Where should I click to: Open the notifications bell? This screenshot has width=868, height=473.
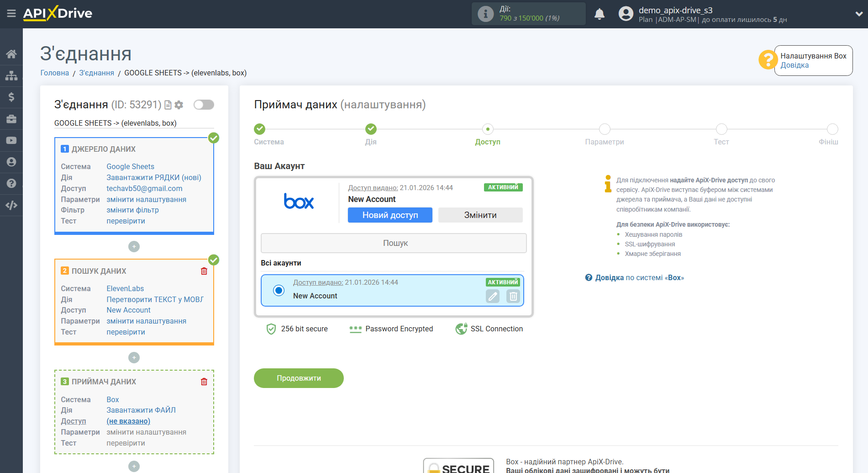[600, 14]
